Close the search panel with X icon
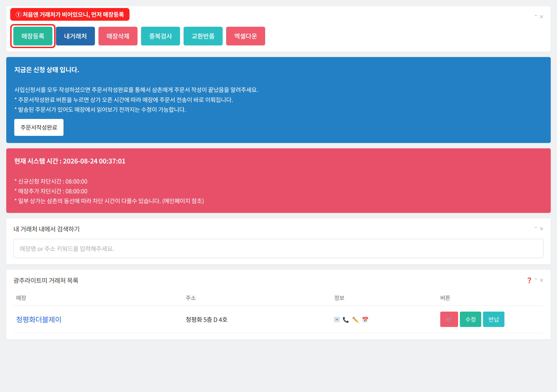The height and width of the screenshot is (392, 557). click(541, 229)
